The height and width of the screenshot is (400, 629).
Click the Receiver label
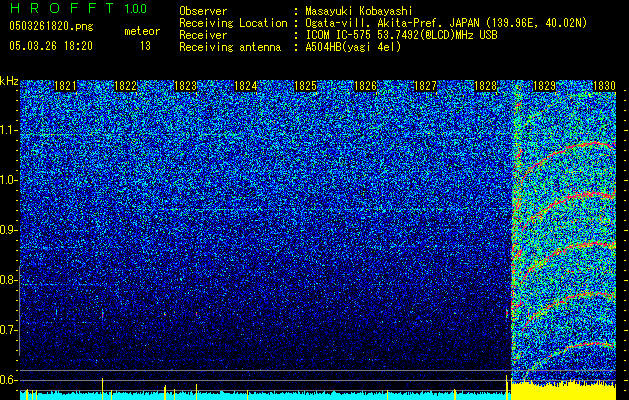point(203,35)
